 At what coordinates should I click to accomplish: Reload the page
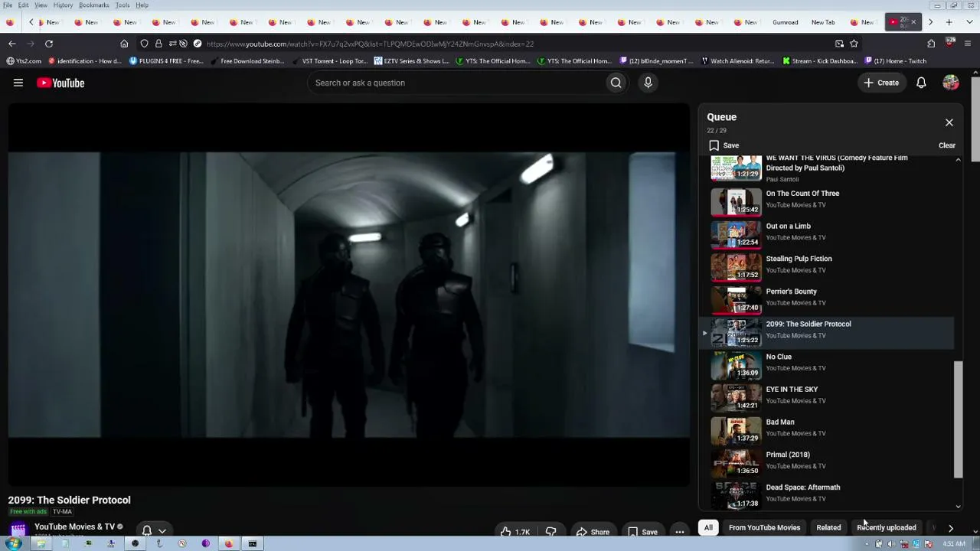tap(49, 44)
